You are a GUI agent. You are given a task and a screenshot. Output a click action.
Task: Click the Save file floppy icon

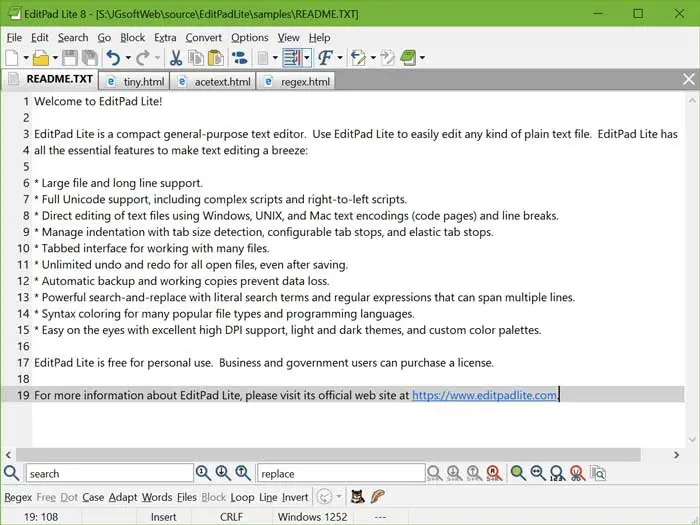click(70, 58)
